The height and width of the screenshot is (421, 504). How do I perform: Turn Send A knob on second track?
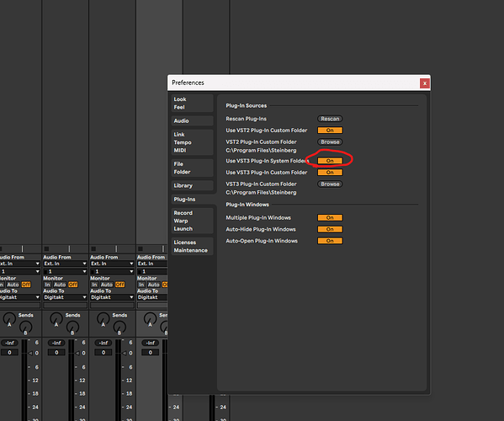[x=56, y=318]
